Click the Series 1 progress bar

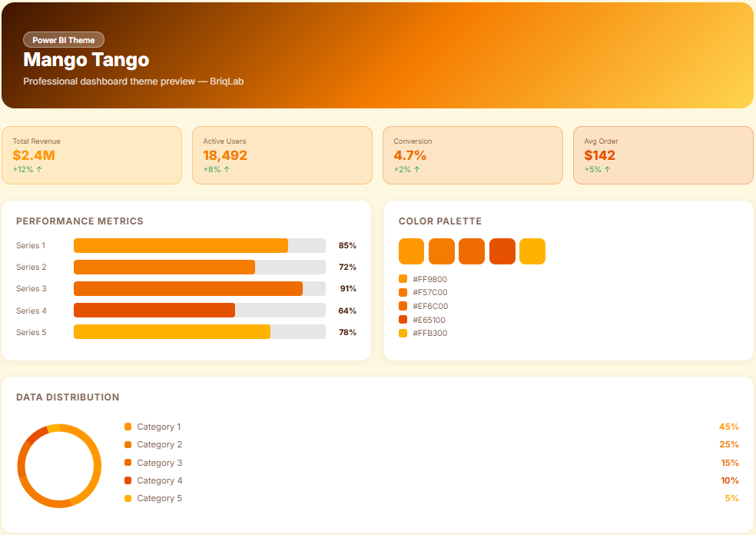pos(200,246)
